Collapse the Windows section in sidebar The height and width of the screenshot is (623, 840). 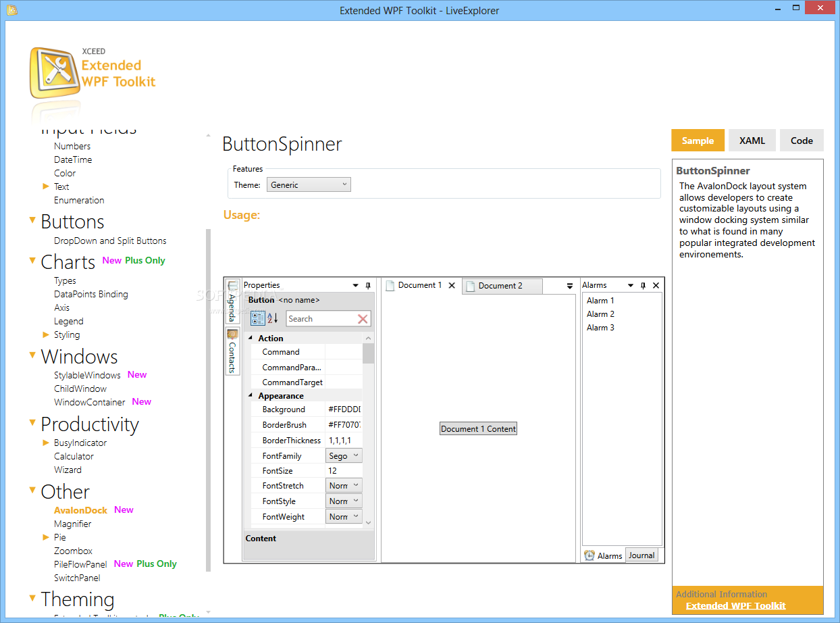tap(32, 355)
